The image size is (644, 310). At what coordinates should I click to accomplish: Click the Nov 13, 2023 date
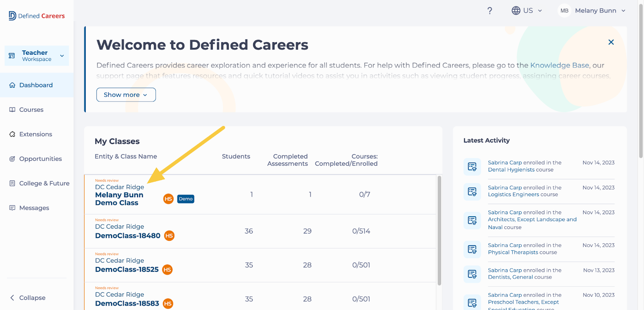point(599,270)
